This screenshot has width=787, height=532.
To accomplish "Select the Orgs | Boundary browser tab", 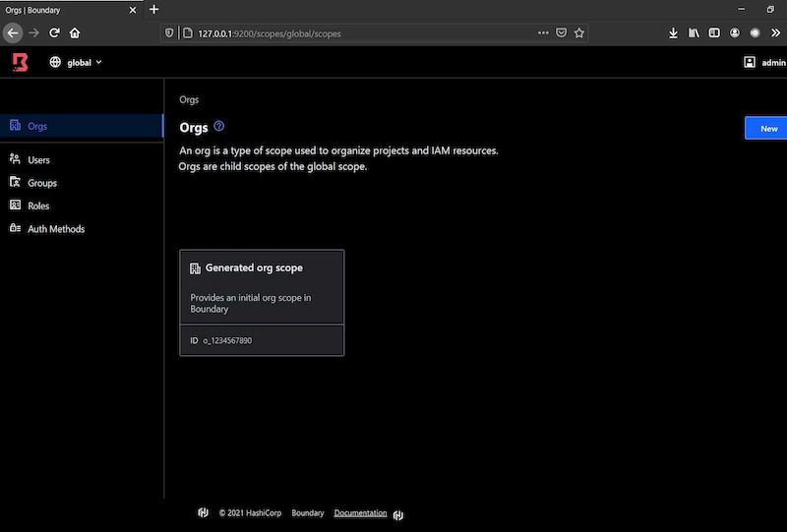I will [70, 10].
